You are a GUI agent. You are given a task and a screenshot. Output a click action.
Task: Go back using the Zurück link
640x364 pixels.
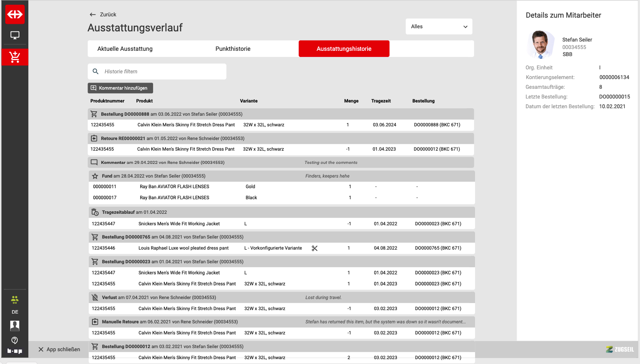click(x=103, y=15)
